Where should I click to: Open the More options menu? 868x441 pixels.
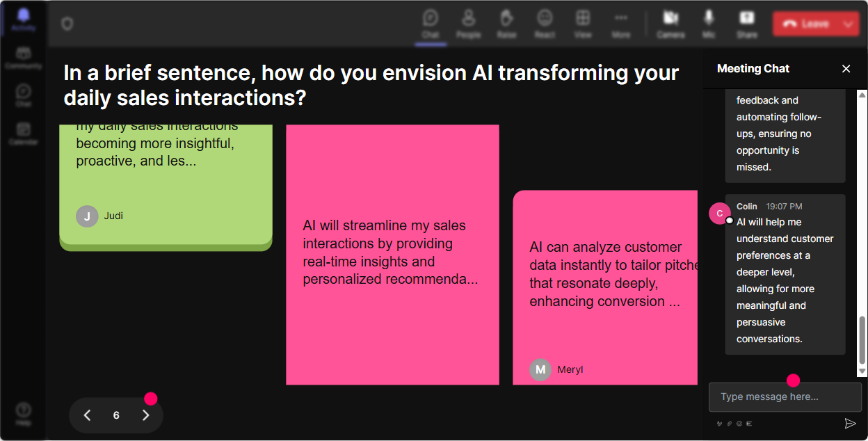tap(621, 24)
